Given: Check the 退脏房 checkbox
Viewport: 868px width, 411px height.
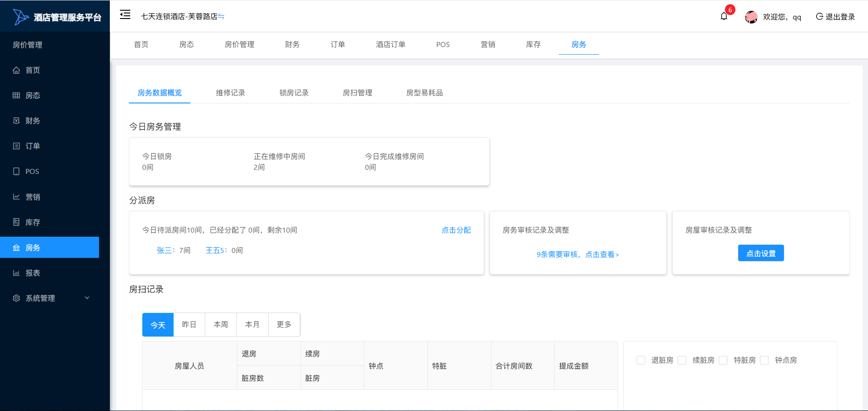Looking at the screenshot, I should pyautogui.click(x=641, y=360).
